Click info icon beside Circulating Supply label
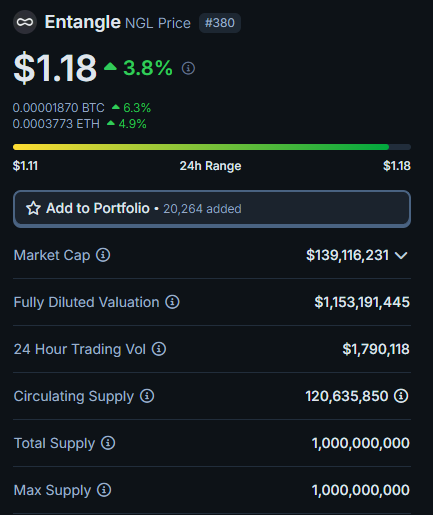 pyautogui.click(x=147, y=396)
